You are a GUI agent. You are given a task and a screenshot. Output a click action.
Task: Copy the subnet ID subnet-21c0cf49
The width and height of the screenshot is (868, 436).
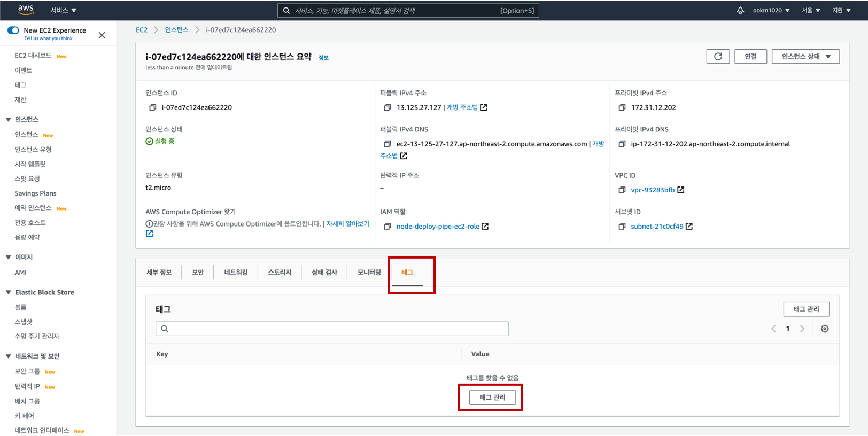(x=622, y=226)
